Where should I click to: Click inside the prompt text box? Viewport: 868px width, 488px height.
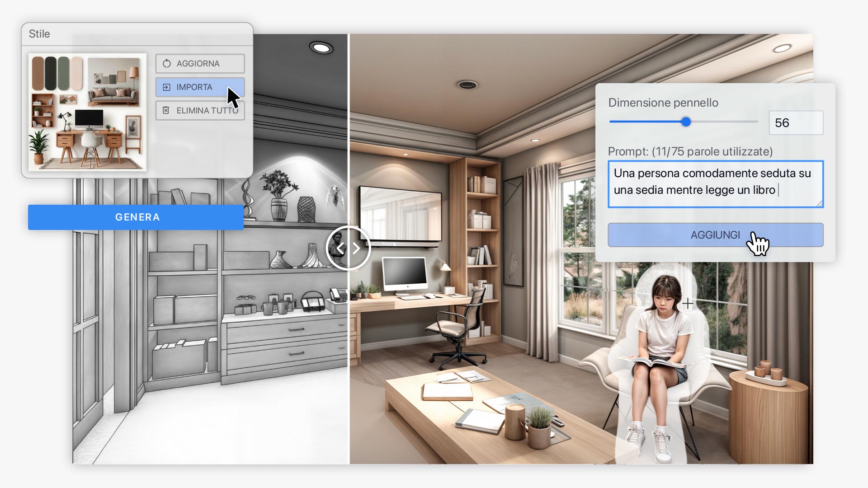click(715, 184)
